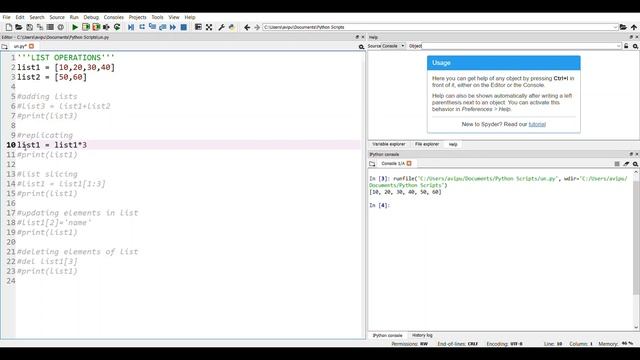Open the File menu
This screenshot has width=640, height=360.
[x=7, y=17]
